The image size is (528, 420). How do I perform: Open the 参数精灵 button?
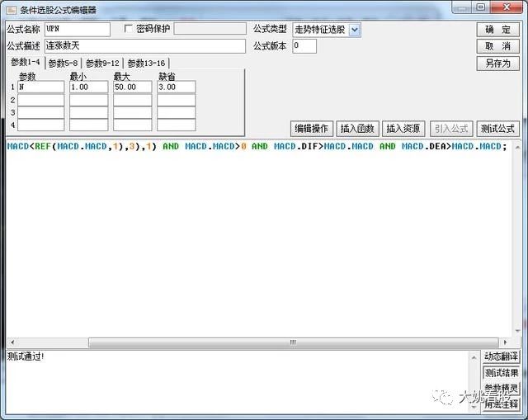501,389
